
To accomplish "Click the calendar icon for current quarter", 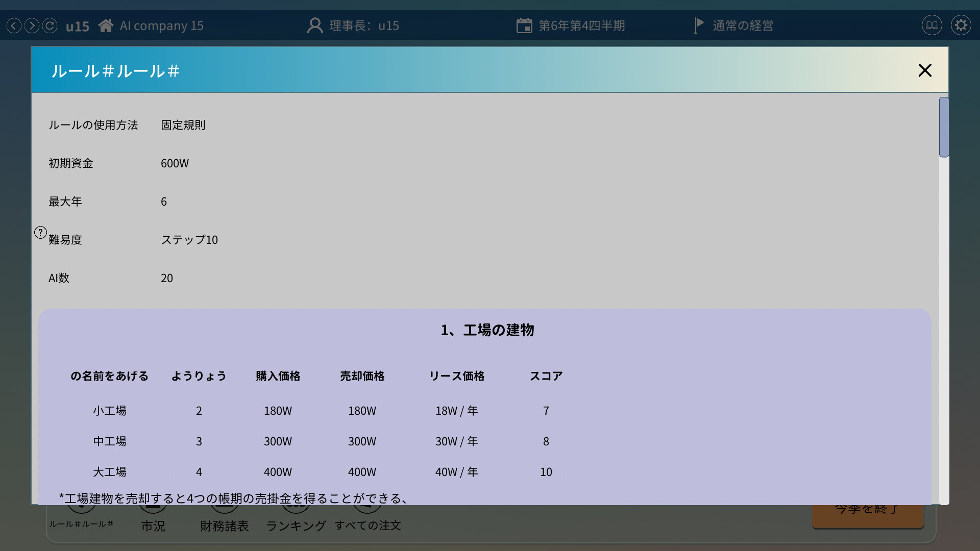I will 524,26.
